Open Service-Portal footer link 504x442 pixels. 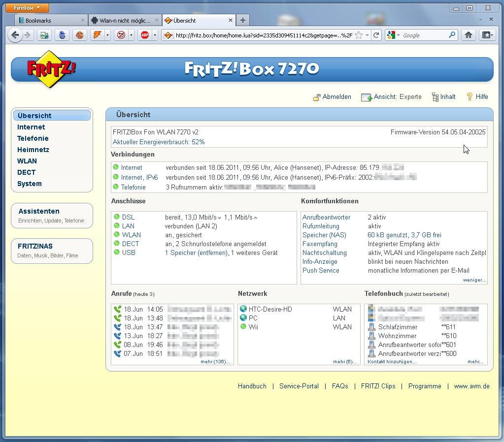click(299, 386)
